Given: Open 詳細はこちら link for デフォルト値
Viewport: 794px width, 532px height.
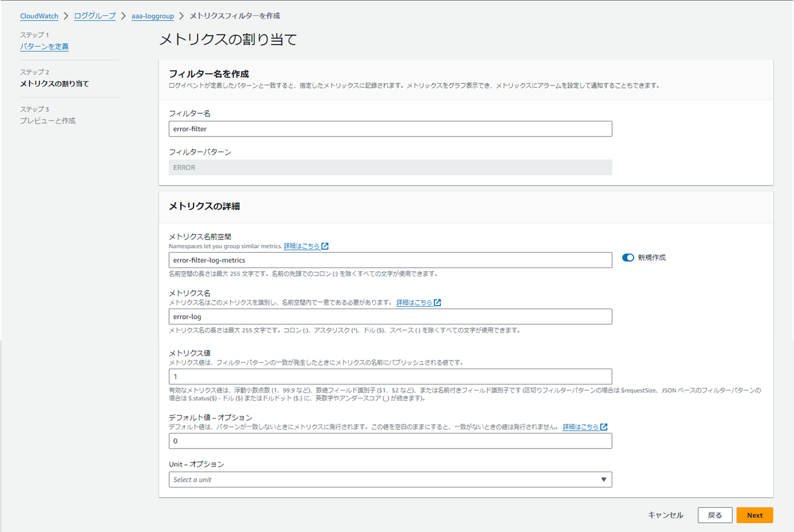Looking at the screenshot, I should [581, 427].
